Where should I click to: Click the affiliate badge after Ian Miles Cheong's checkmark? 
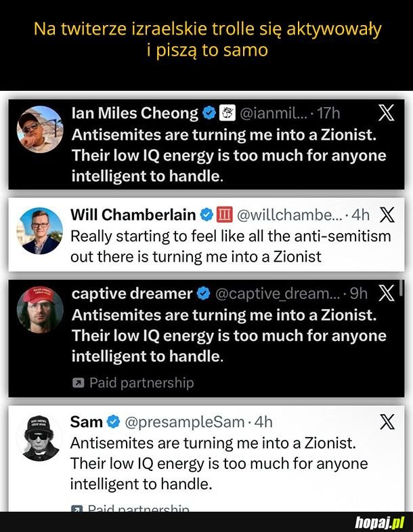[x=227, y=113]
